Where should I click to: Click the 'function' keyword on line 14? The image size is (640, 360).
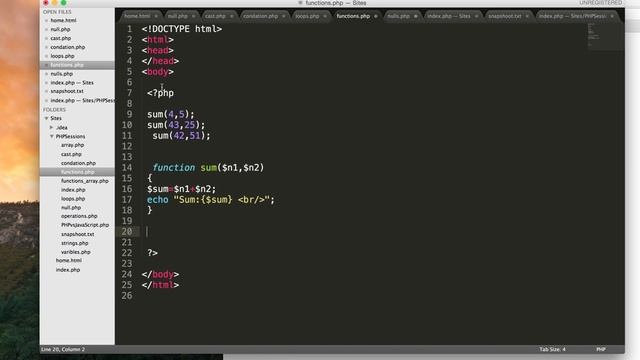[x=173, y=168]
